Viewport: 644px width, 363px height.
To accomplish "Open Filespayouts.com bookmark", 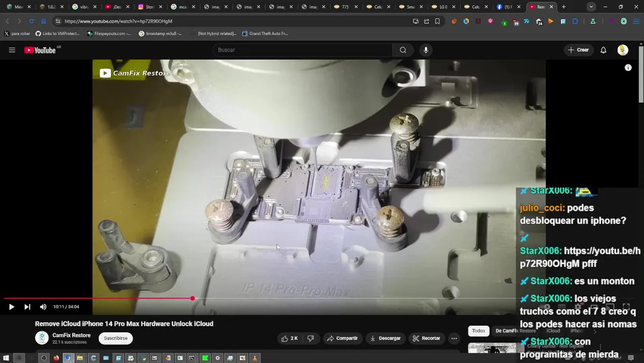I will coord(109,34).
